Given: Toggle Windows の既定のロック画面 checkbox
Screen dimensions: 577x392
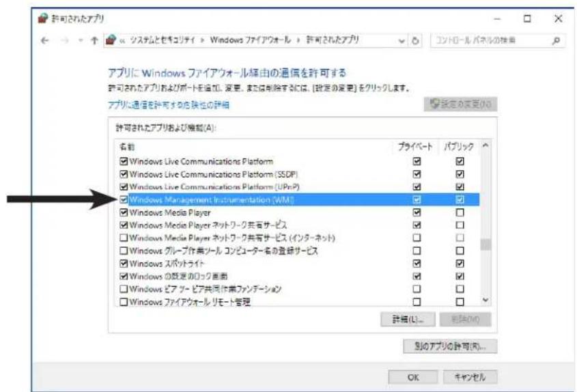Looking at the screenshot, I should click(124, 276).
